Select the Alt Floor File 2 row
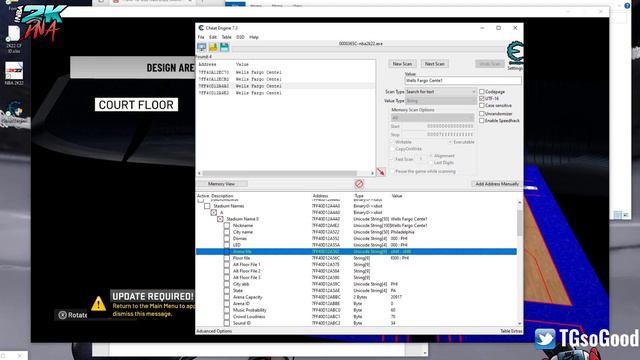Screen dimensions: 640x360 356,271
